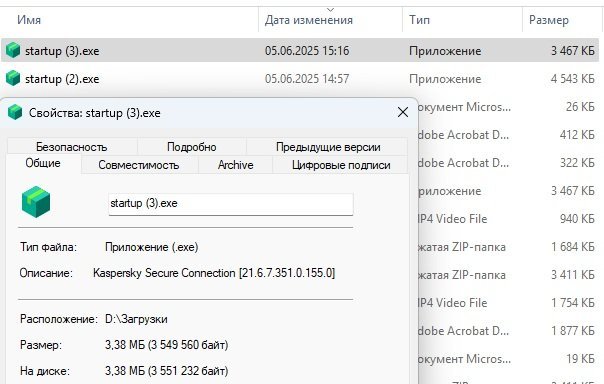Click the Kaspersky Secure Connection description text
This screenshot has width=604, height=384.
214,273
